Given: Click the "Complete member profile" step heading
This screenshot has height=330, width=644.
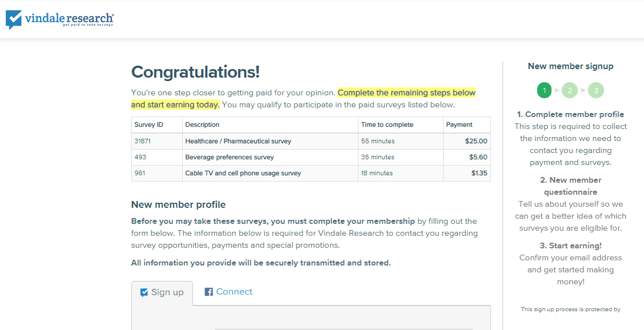Looking at the screenshot, I should tap(570, 114).
